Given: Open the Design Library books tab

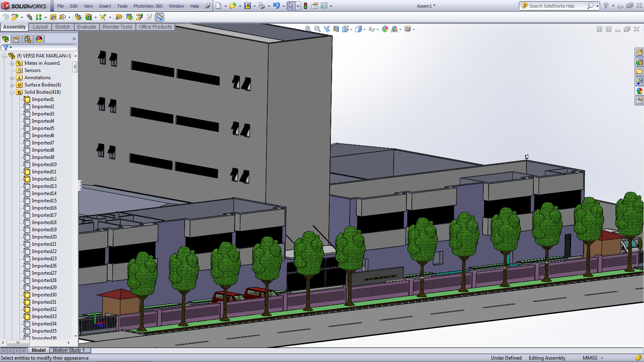Looking at the screenshot, I should (639, 62).
